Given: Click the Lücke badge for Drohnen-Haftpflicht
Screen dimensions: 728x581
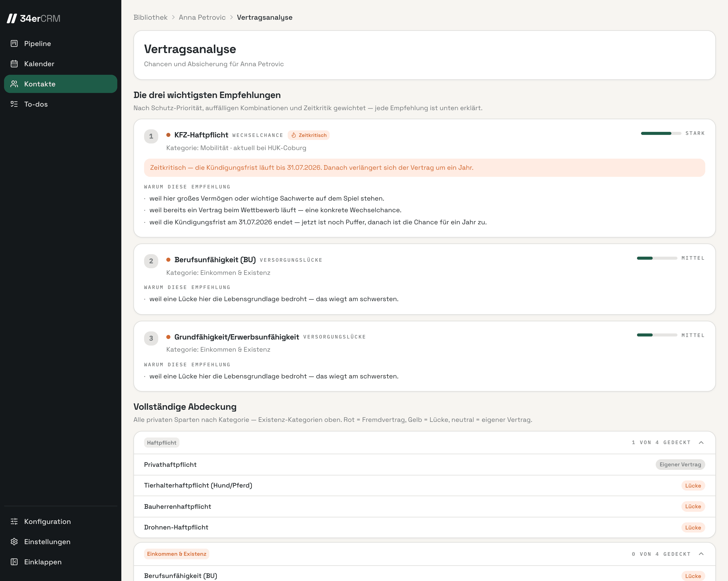Looking at the screenshot, I should tap(693, 528).
